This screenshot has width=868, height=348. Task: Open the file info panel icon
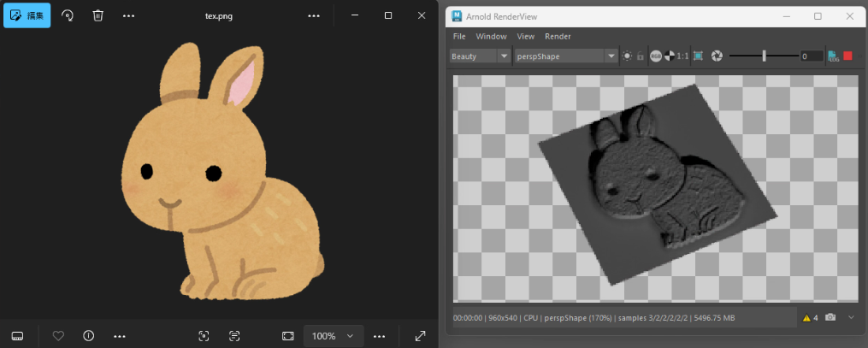pos(89,335)
